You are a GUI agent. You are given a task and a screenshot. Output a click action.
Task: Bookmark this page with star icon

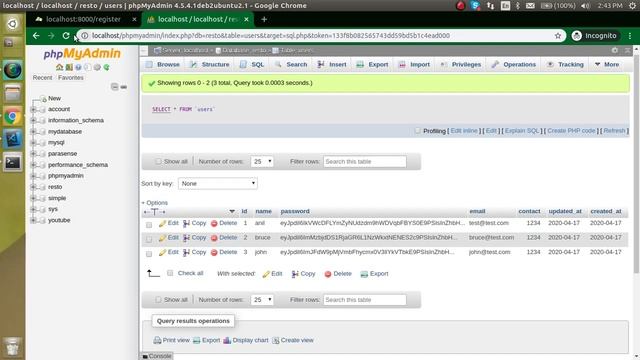coord(558,36)
